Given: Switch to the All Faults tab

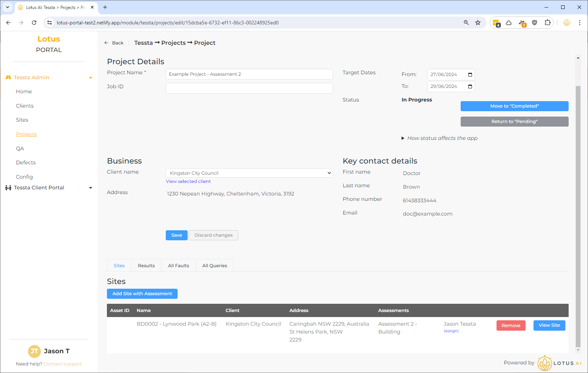Looking at the screenshot, I should tap(178, 265).
